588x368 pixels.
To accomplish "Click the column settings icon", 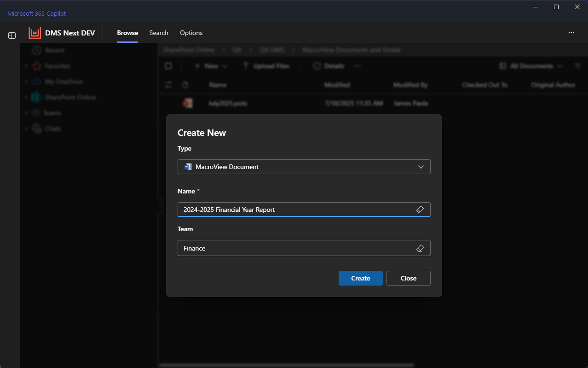I will [x=168, y=85].
